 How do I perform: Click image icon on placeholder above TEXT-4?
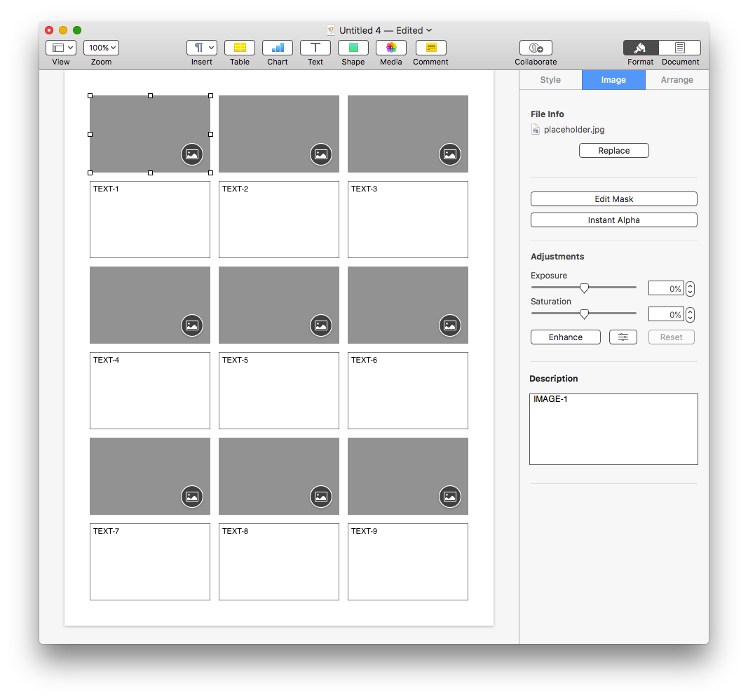pos(192,325)
